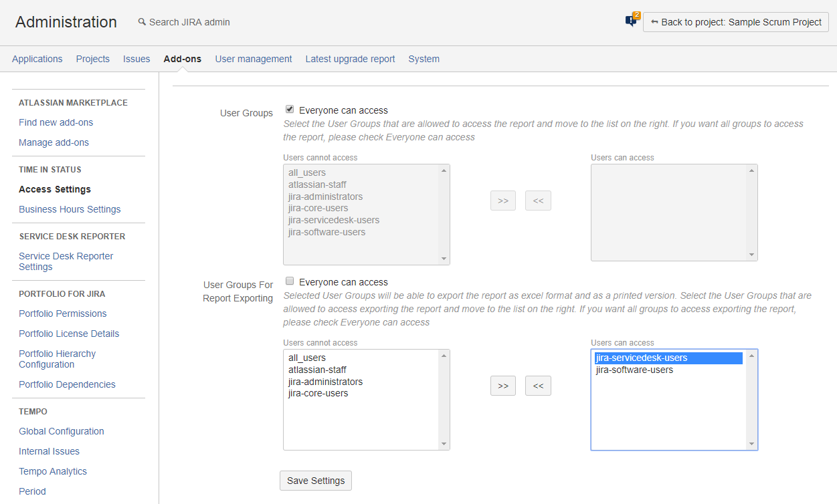Viewport: 837px width, 504px height.
Task: Go back to Sample Scrum Project
Action: click(x=735, y=22)
